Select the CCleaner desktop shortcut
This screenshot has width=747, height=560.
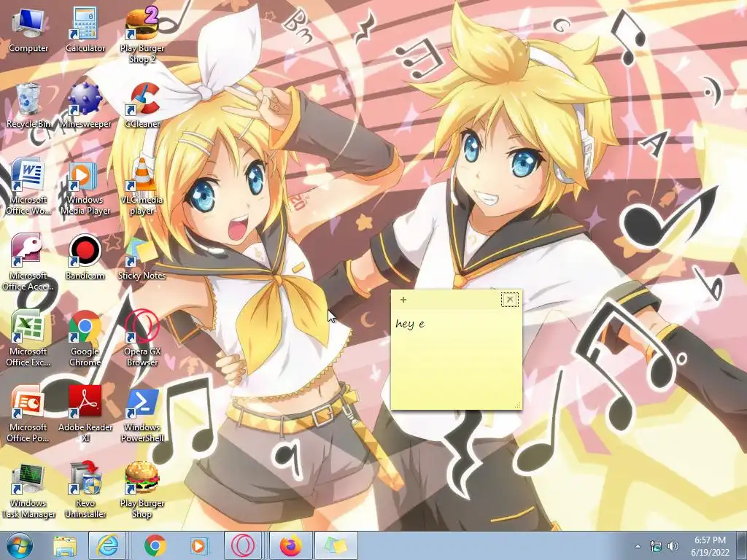[x=142, y=106]
